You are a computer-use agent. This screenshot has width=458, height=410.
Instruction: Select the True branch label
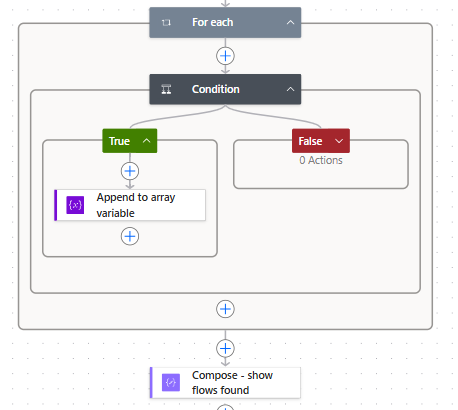119,141
